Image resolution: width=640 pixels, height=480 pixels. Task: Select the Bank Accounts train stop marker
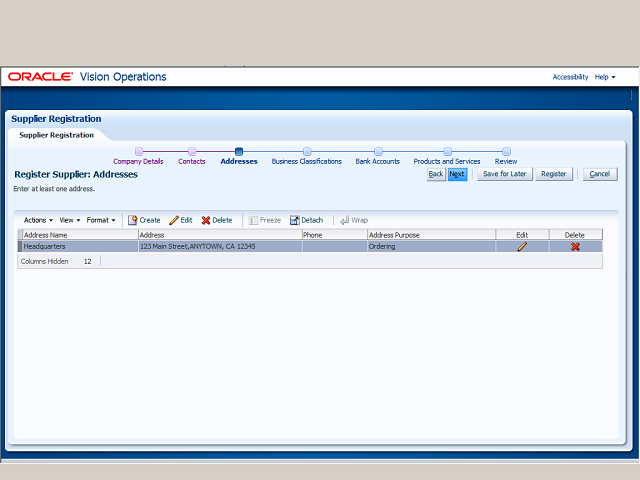tap(378, 151)
